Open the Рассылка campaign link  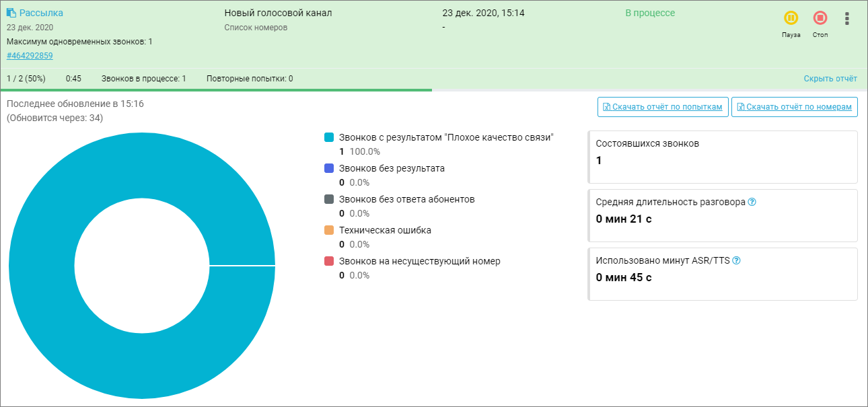click(x=41, y=13)
